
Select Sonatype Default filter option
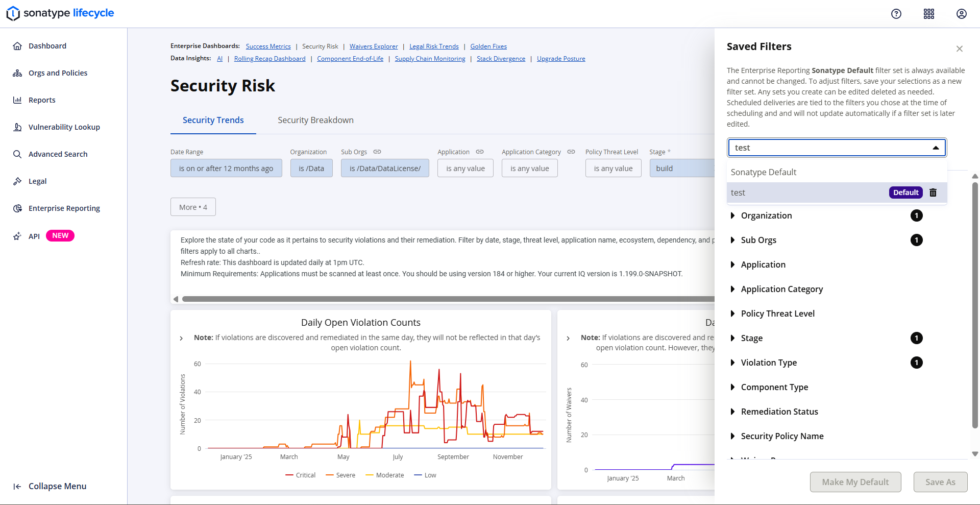click(x=837, y=172)
